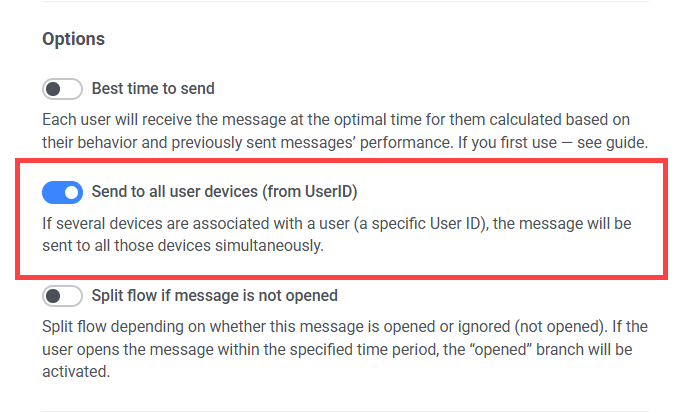Enable the Best time to send toggle
686x413 pixels.
pyautogui.click(x=62, y=89)
